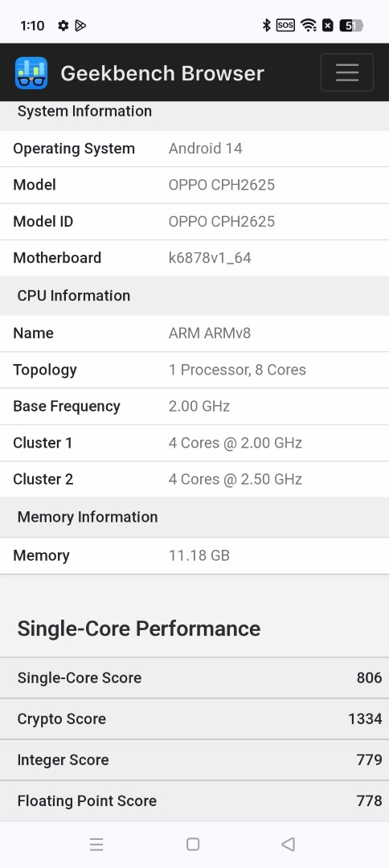389x868 pixels.
Task: Tap the Integer Score value 779
Action: coord(369,759)
